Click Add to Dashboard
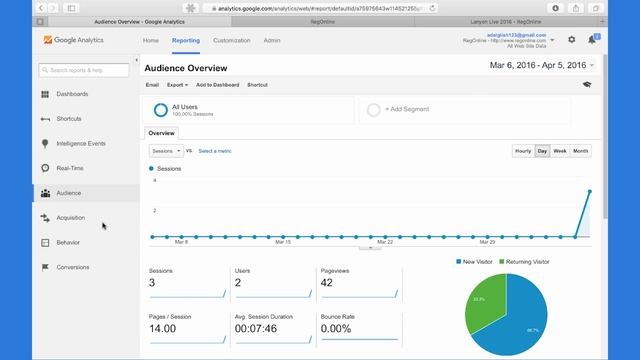This screenshot has width=640, height=360. 218,85
